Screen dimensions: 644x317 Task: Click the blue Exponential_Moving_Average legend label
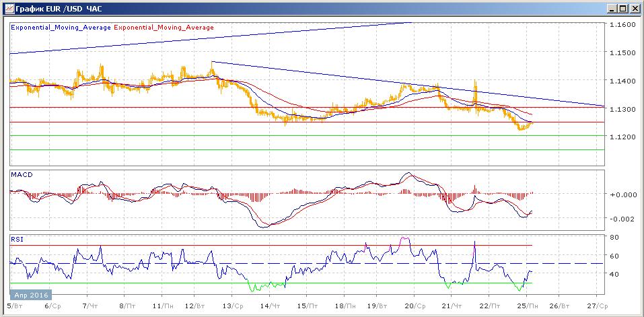[x=61, y=28]
